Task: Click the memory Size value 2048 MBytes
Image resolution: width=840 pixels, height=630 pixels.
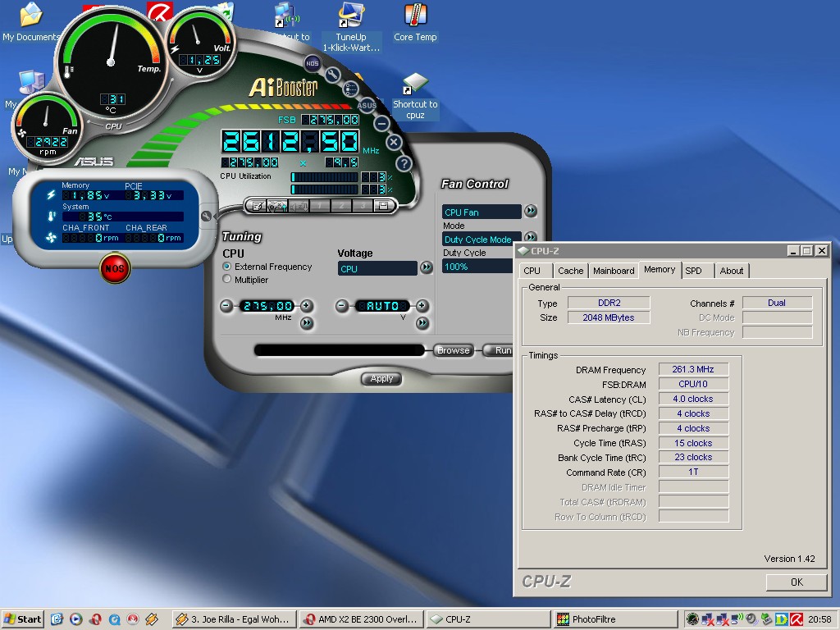Action: click(x=609, y=317)
